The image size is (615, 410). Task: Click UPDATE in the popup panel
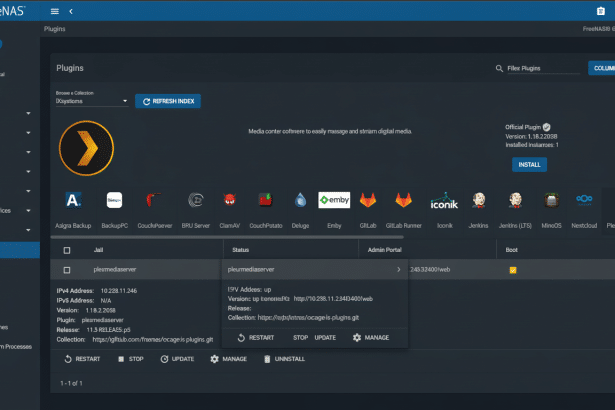click(325, 338)
